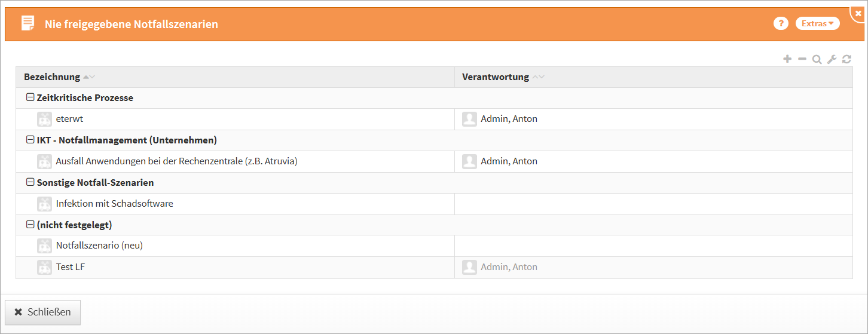Click the scenario icon beside Test LF

pos(44,267)
